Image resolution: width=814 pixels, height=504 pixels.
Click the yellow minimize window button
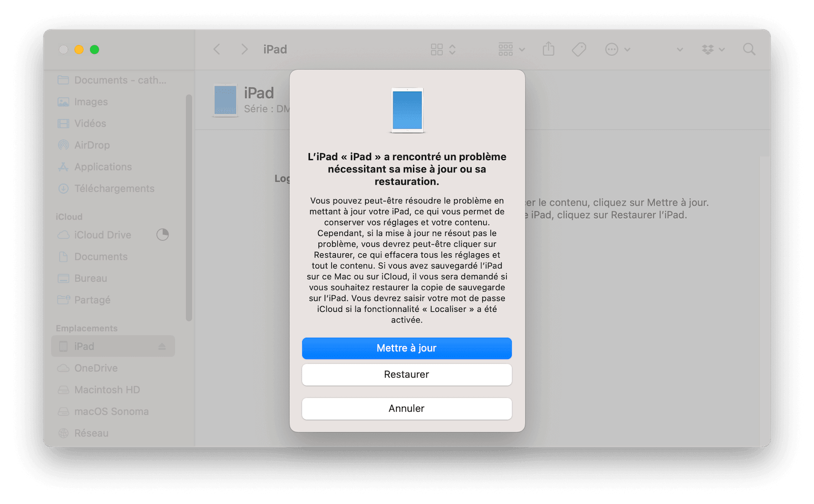pos(79,49)
